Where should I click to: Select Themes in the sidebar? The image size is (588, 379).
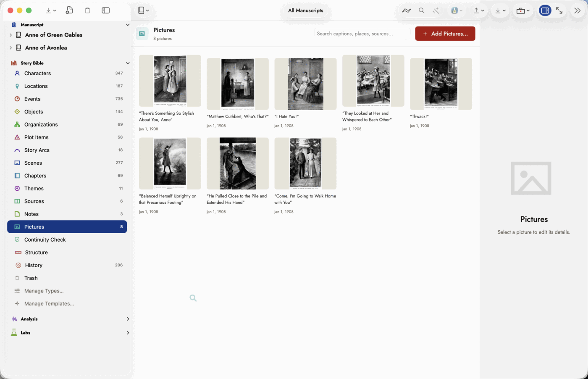pyautogui.click(x=67, y=189)
